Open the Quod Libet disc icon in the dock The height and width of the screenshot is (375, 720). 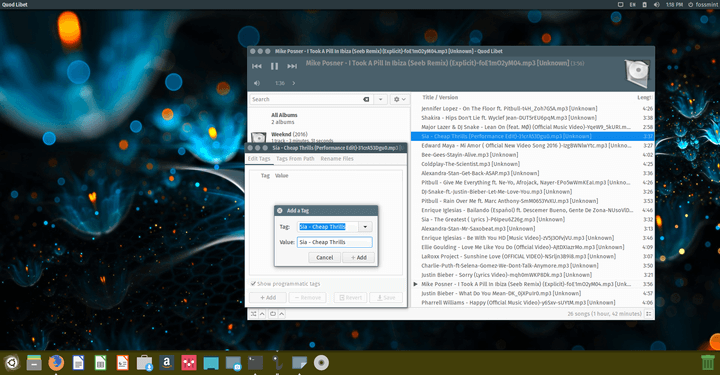(321, 363)
